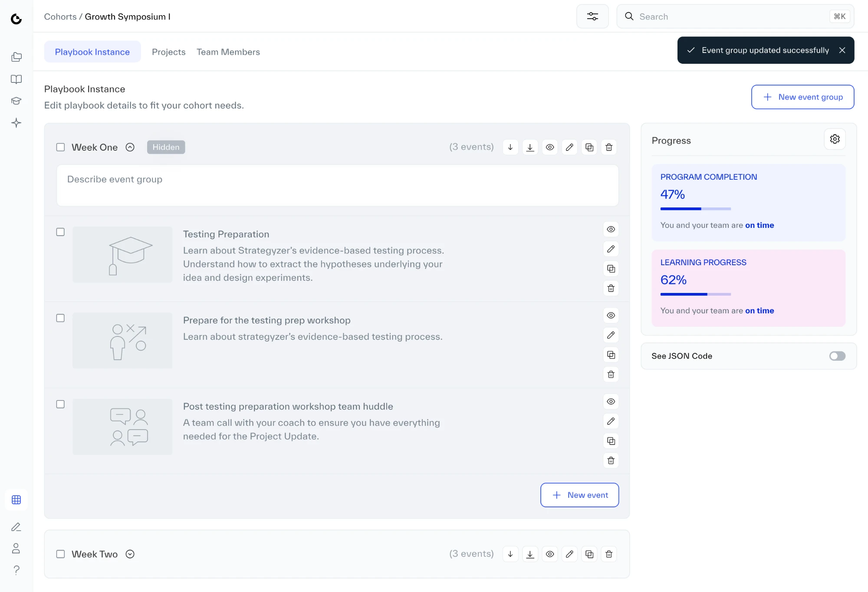Tick the Week Two group checkbox
This screenshot has height=592, width=868.
click(x=60, y=554)
